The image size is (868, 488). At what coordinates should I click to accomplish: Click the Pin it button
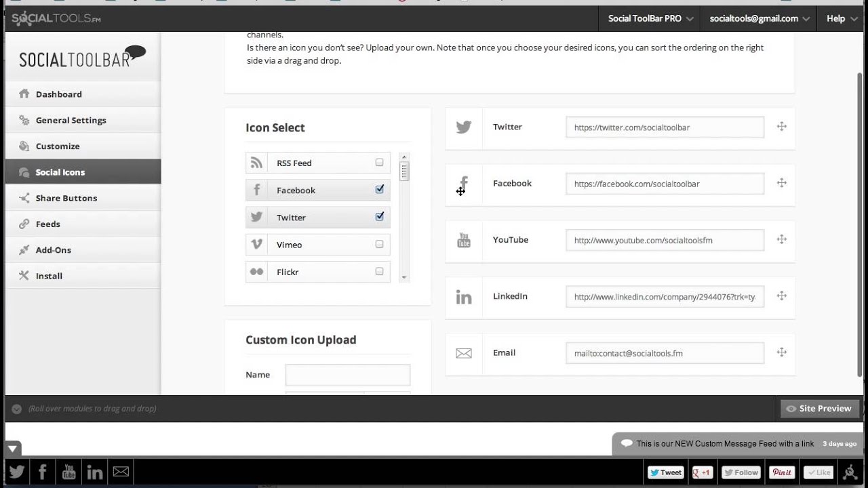coord(782,472)
